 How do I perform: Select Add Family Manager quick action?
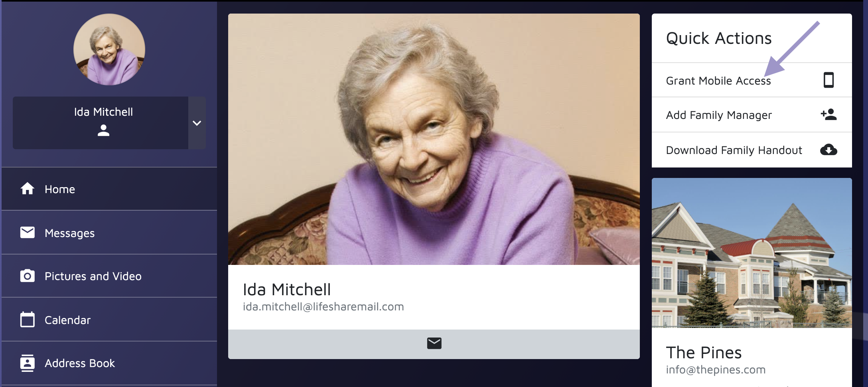click(752, 115)
